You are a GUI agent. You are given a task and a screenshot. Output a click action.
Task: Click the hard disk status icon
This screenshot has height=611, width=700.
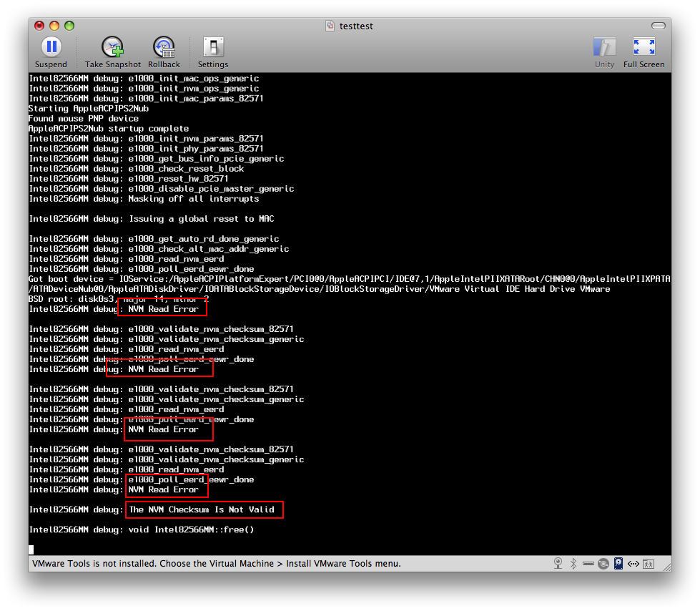618,564
